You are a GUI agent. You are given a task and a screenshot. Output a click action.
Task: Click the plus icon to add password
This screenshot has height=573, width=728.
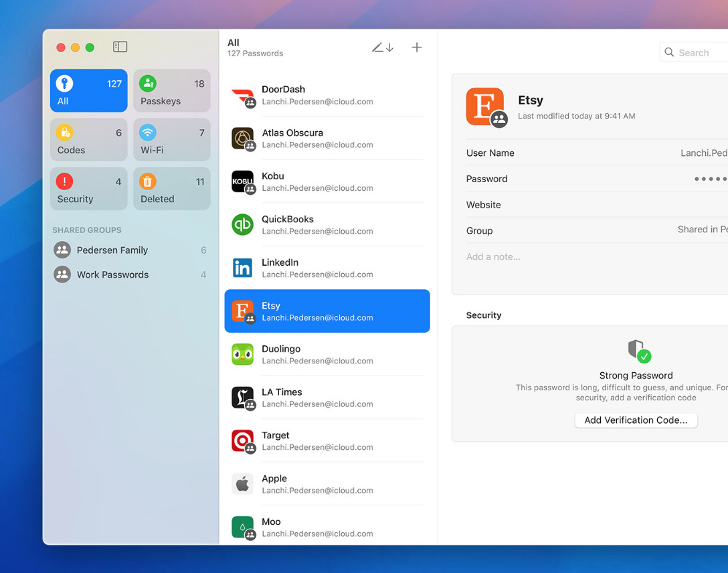tap(417, 48)
